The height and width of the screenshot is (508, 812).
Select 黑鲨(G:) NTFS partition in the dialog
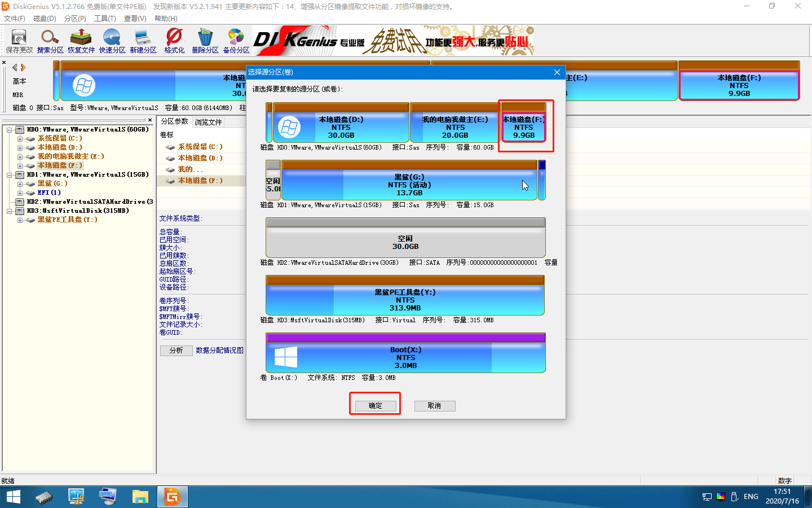pyautogui.click(x=409, y=179)
